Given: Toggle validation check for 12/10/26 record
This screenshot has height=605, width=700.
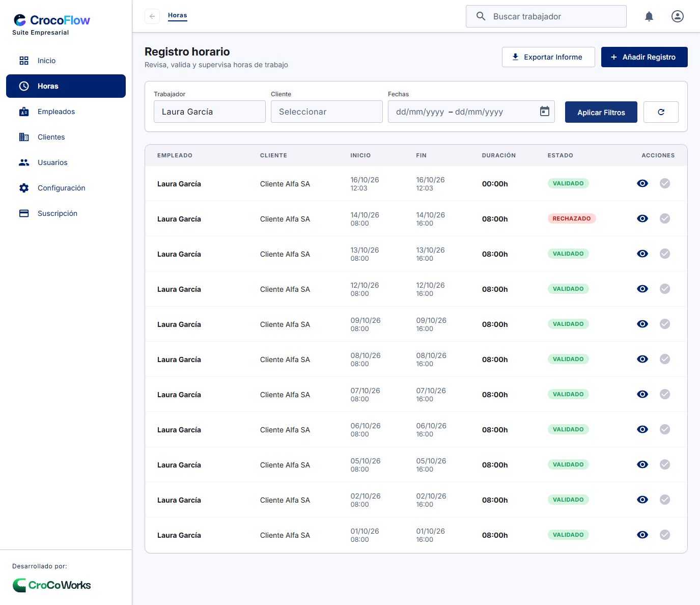Looking at the screenshot, I should [x=665, y=289].
